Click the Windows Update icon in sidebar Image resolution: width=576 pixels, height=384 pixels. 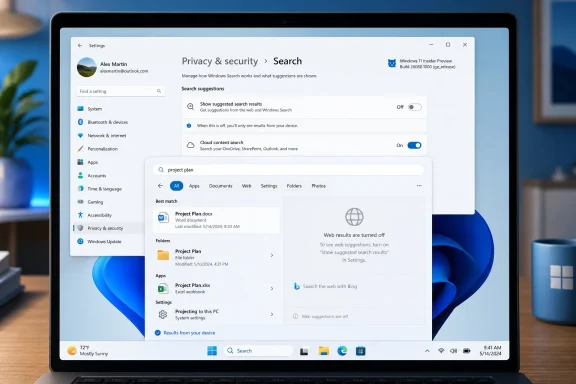80,241
